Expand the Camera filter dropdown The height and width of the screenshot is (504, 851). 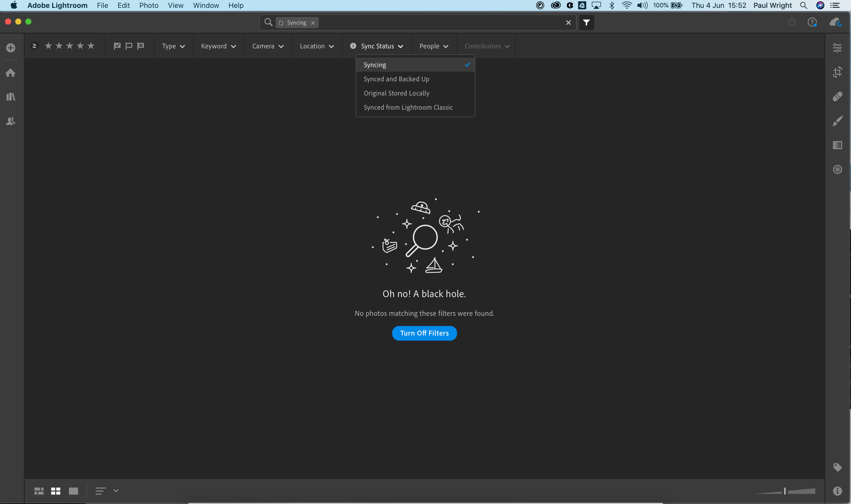click(x=268, y=46)
